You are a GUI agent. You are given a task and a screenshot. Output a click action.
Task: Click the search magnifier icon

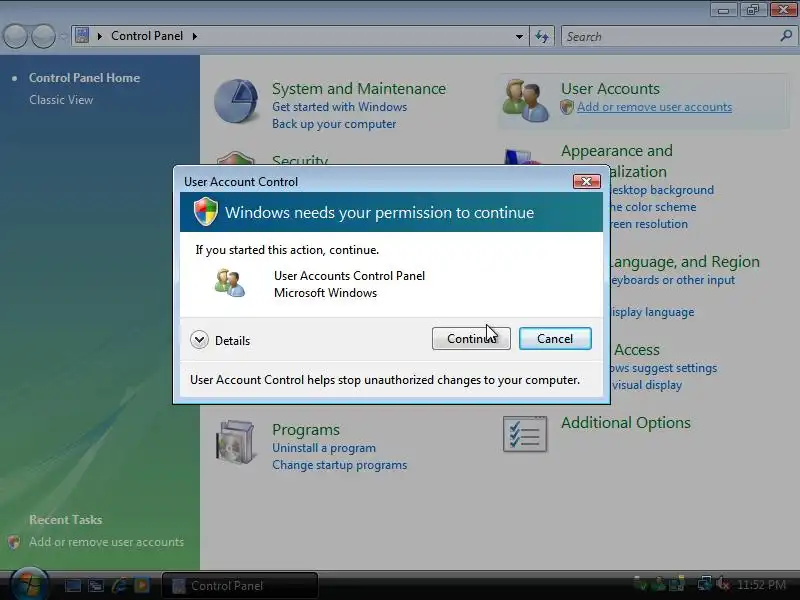coord(786,36)
